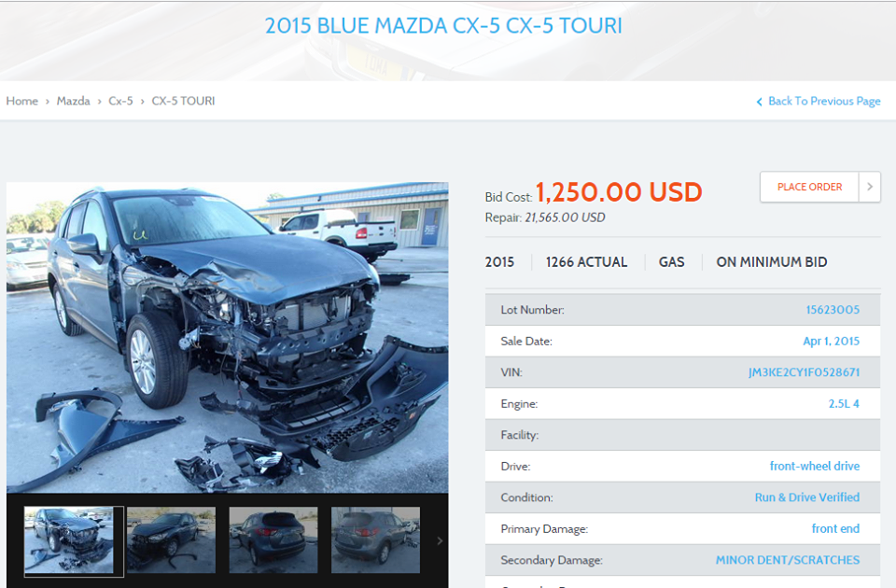Show fourth thumbnail of rear quarter
Screen dimensions: 896x588
(x=375, y=540)
